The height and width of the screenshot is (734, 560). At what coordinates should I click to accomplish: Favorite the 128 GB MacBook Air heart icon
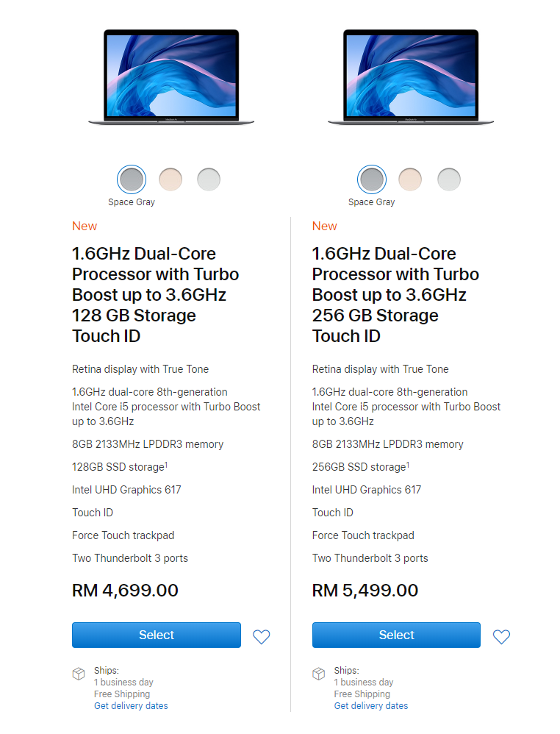(x=262, y=637)
